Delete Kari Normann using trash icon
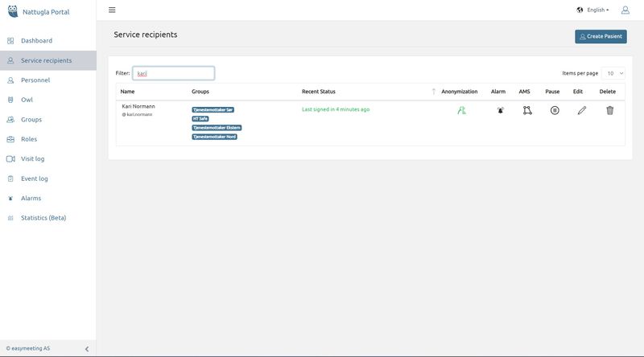644x357 pixels. [609, 110]
